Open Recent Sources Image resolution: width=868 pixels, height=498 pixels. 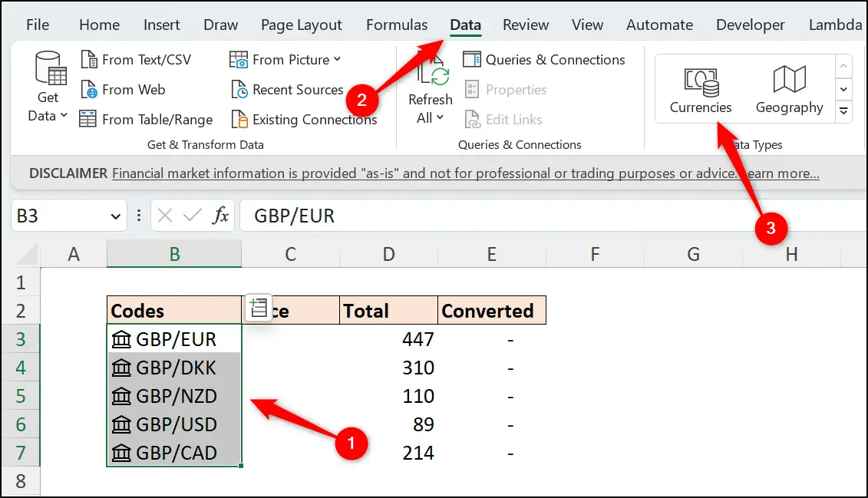pyautogui.click(x=287, y=90)
